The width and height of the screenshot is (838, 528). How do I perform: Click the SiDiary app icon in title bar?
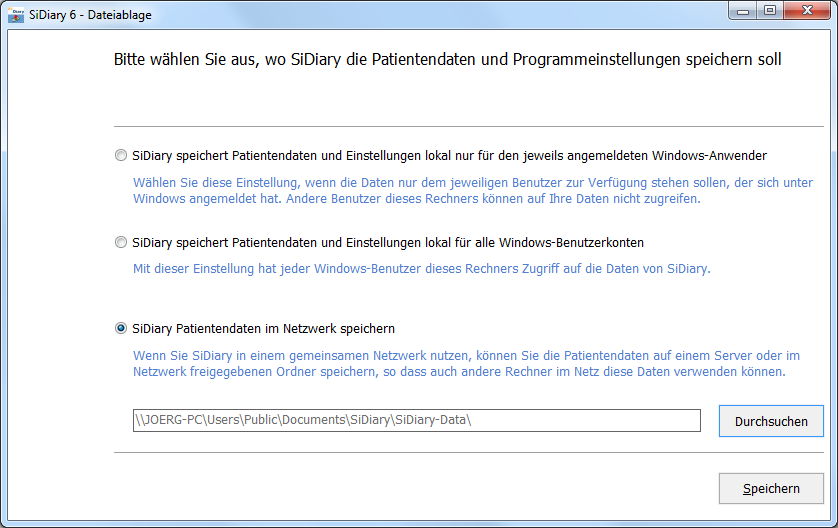[x=16, y=13]
